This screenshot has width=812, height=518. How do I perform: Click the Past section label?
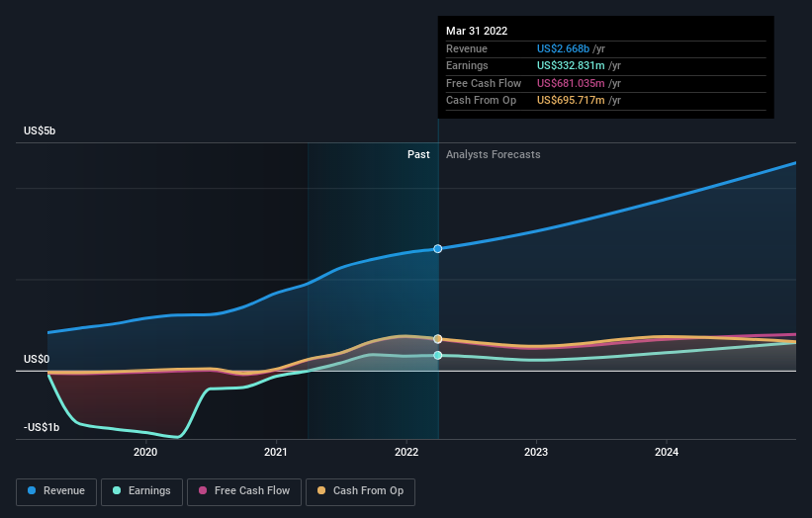(418, 155)
